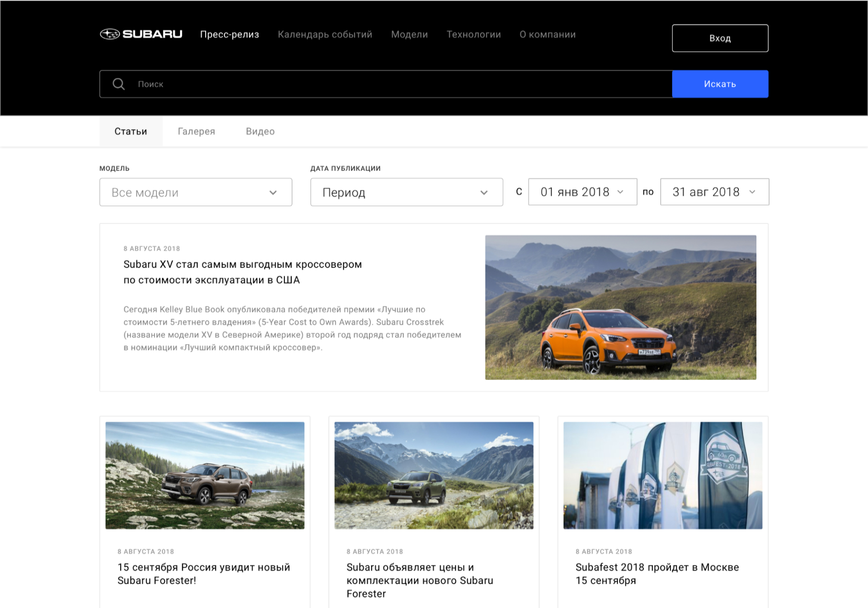Open Subafest 2018 пройдет в Москве article

pyautogui.click(x=657, y=574)
